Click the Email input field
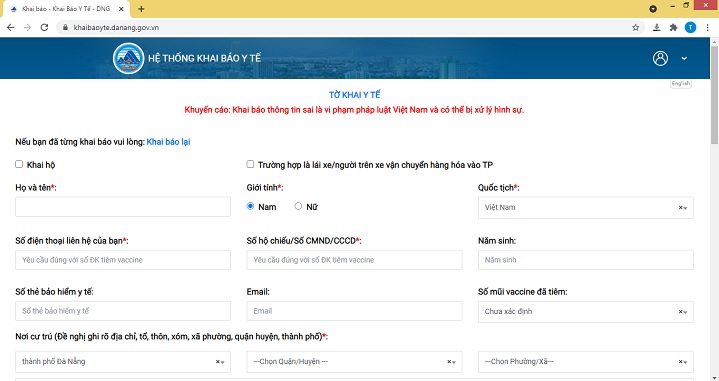Screen dimensions: 719x381 [x=354, y=311]
